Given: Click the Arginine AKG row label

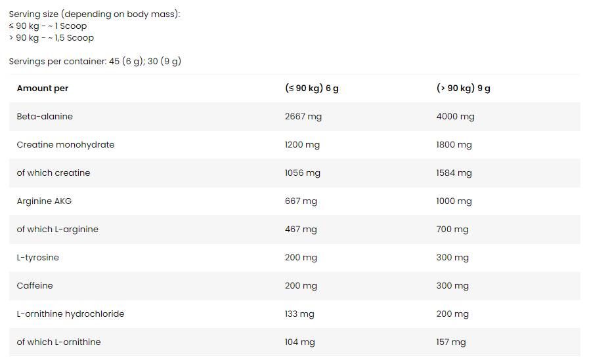Looking at the screenshot, I should [43, 201].
